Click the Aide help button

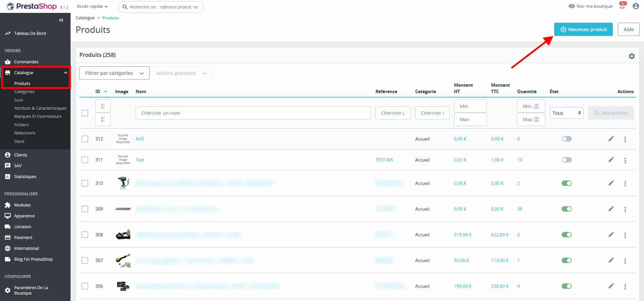coord(628,29)
